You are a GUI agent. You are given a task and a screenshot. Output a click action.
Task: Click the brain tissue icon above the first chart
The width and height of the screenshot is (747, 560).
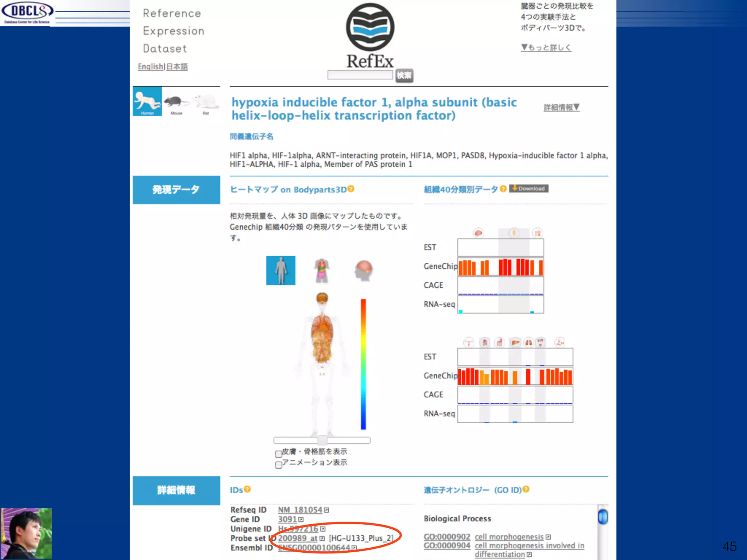point(478,233)
